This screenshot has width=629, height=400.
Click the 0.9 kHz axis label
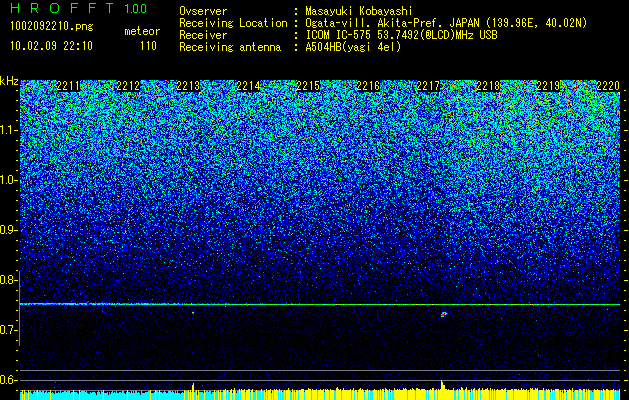click(x=9, y=230)
